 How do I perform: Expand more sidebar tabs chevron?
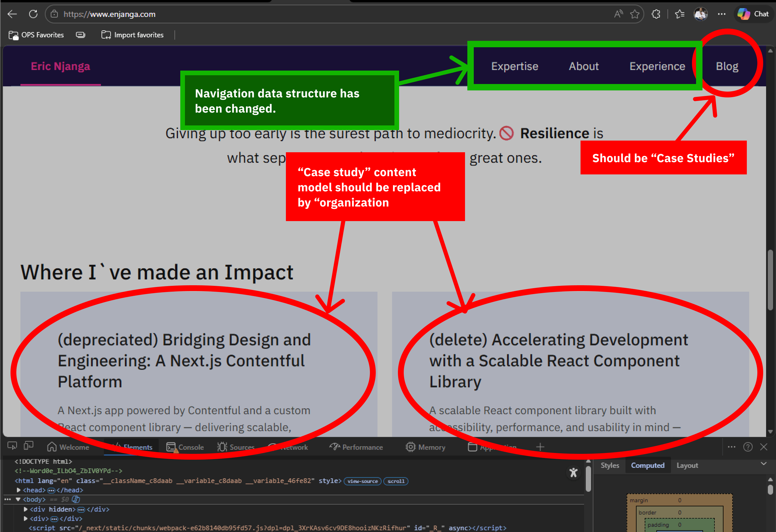pos(764,463)
